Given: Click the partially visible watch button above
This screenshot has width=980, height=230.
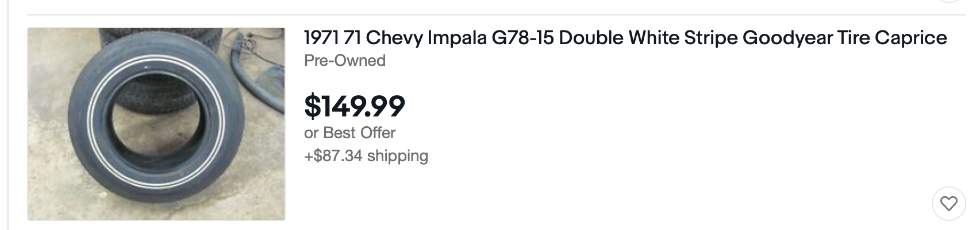Looking at the screenshot, I should tap(948, 2).
